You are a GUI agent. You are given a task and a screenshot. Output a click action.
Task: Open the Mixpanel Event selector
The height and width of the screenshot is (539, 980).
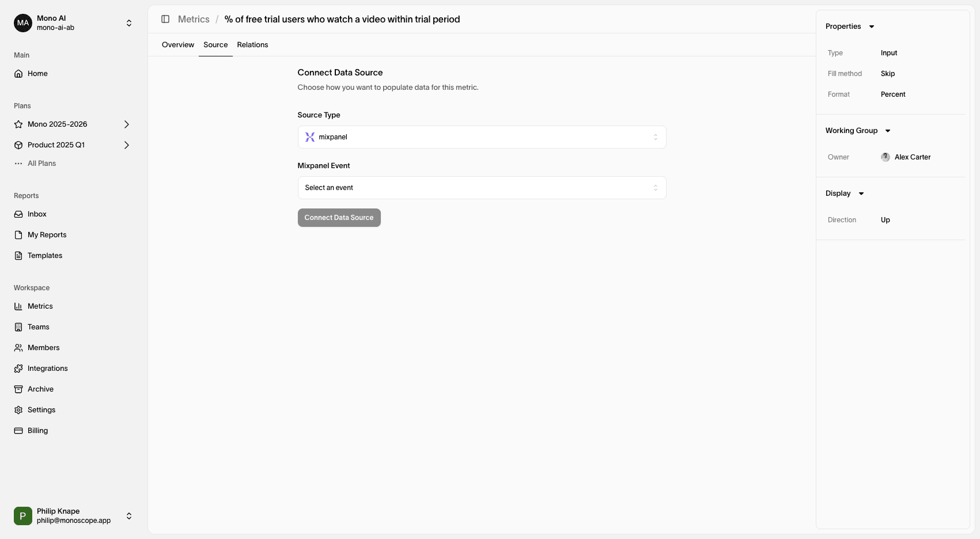(481, 187)
